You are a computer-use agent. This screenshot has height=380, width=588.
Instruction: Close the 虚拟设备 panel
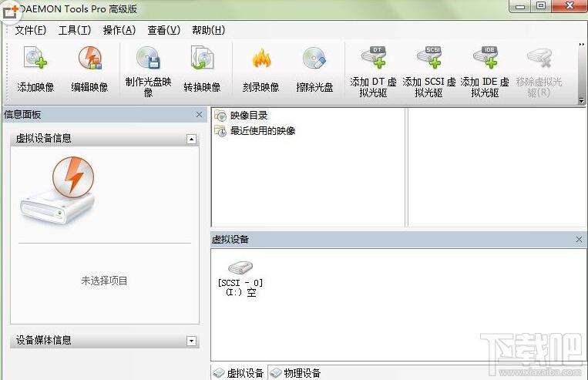click(579, 239)
